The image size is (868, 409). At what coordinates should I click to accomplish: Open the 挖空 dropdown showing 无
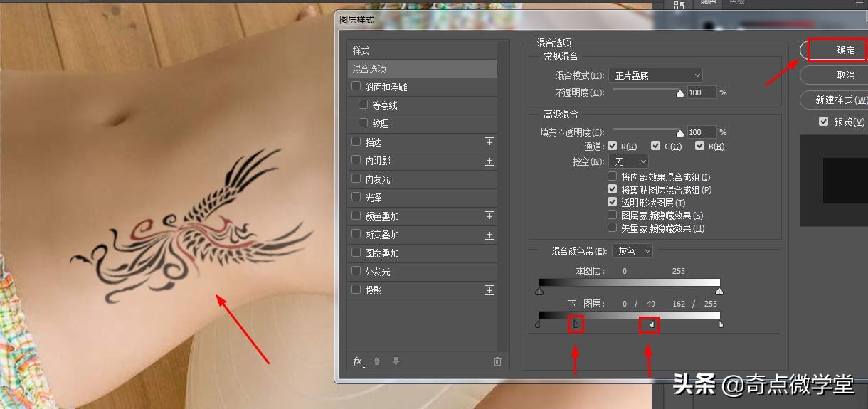[x=628, y=161]
